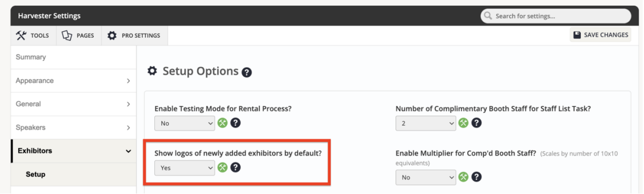Open help icon for Show logos setting
Image resolution: width=644 pixels, height=194 pixels.
[x=236, y=168]
